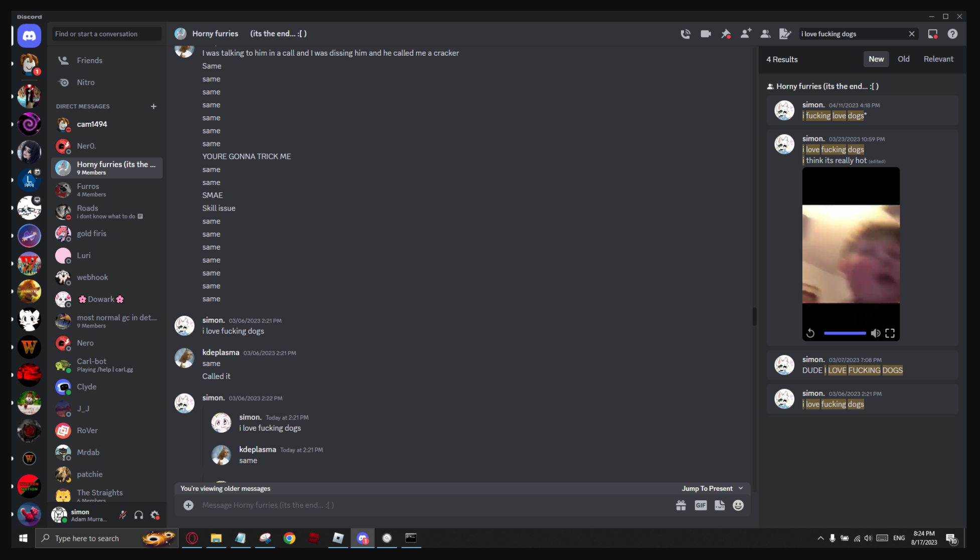Click the Nitro icon in left sidebar
The height and width of the screenshot is (560, 980).
[x=65, y=81]
